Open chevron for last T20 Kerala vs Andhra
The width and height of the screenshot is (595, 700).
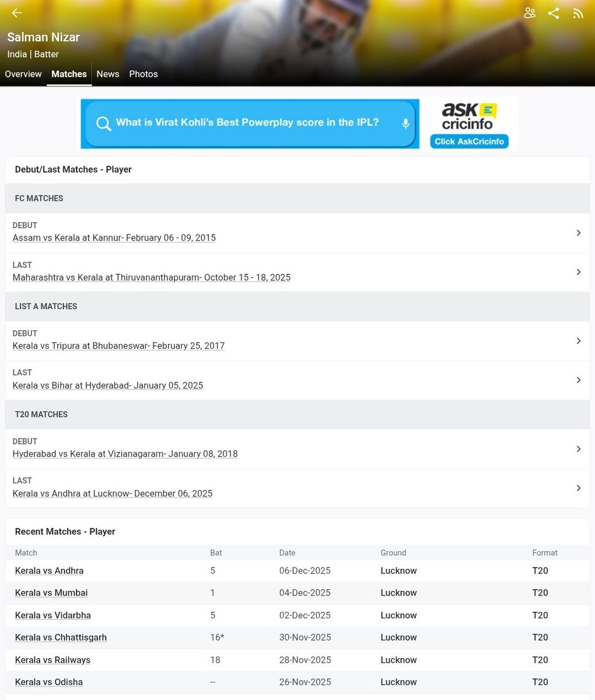point(578,488)
